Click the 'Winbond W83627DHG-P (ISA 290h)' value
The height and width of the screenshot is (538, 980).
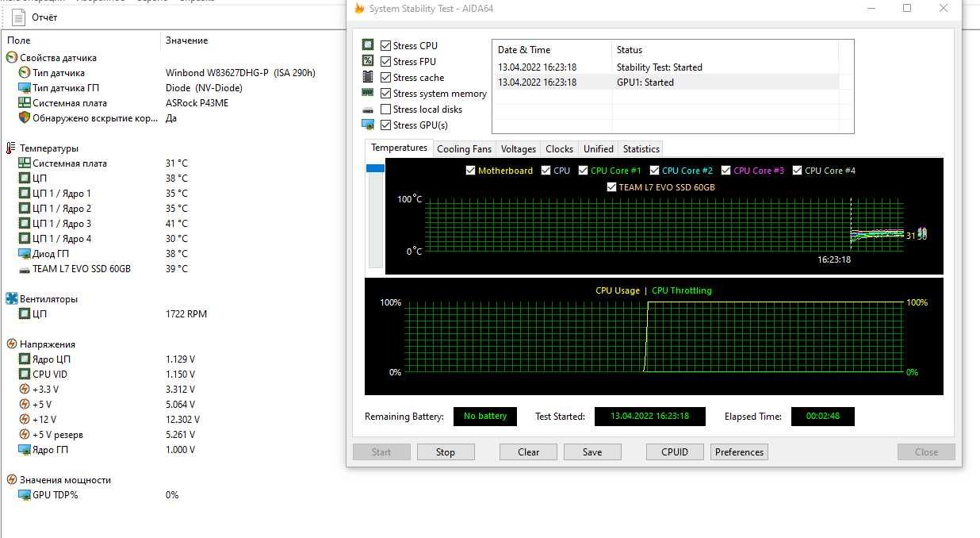point(240,73)
